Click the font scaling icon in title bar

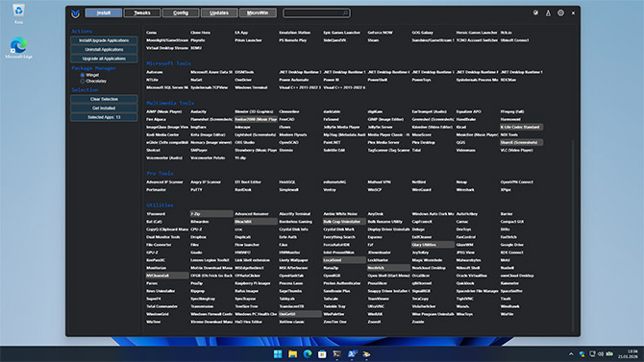(x=548, y=13)
